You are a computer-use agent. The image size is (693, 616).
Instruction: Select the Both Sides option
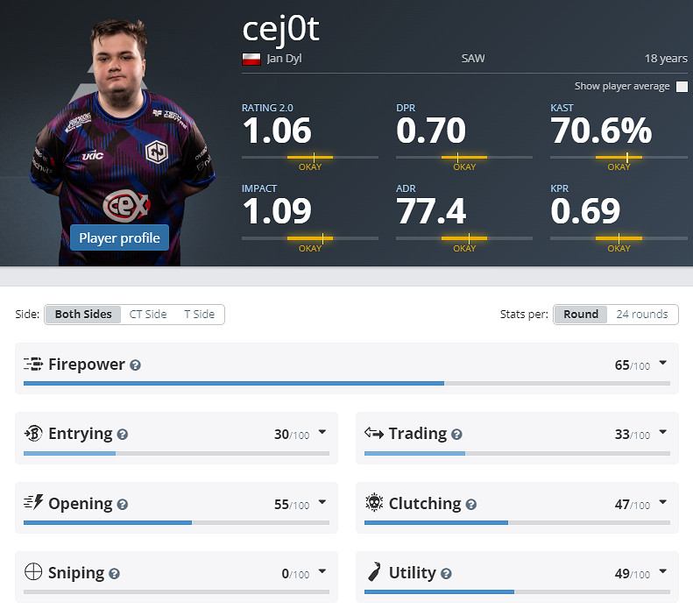(x=83, y=315)
